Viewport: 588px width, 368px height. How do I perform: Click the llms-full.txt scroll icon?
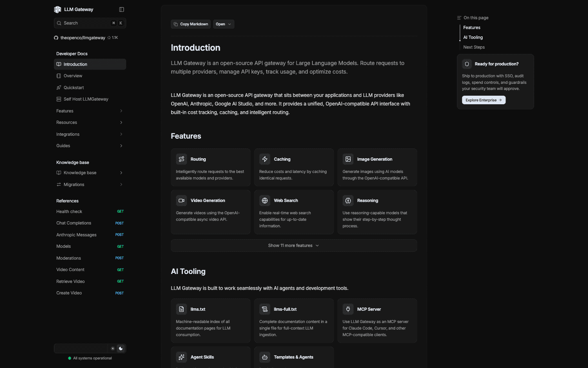point(265,309)
